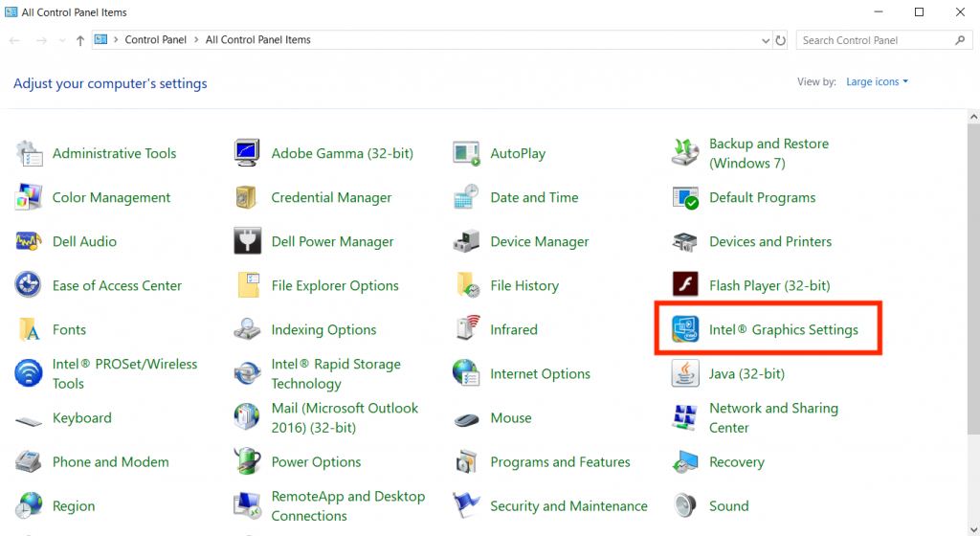980x536 pixels.
Task: Expand chevron after Control Panel breadcrumb
Action: point(196,40)
